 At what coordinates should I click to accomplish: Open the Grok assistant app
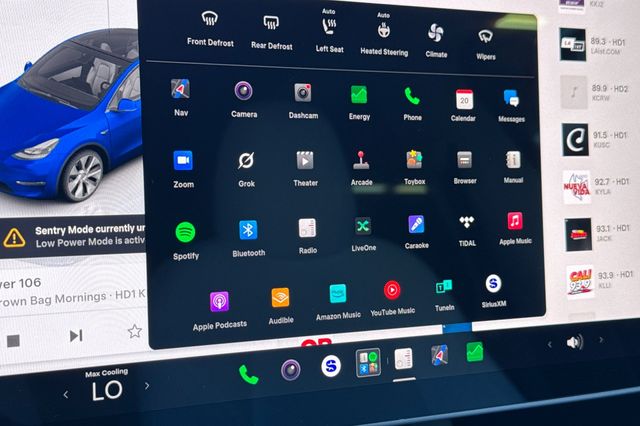click(x=246, y=160)
